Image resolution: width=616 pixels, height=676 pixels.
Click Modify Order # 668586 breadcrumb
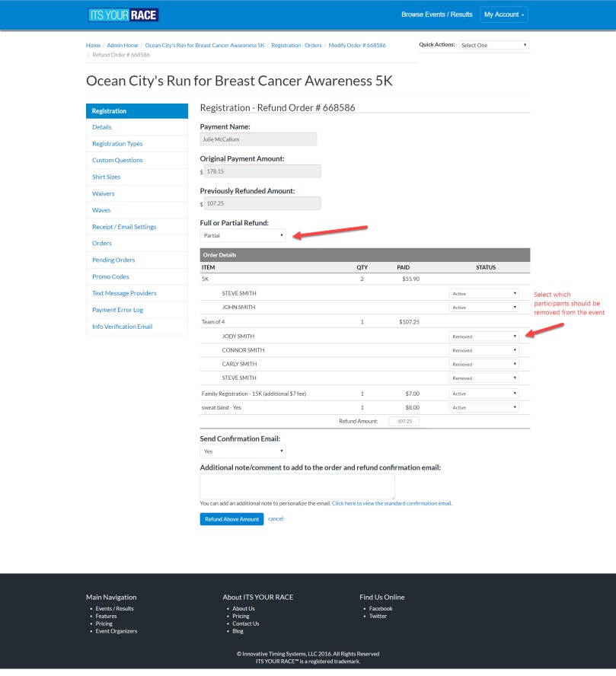pyautogui.click(x=357, y=45)
